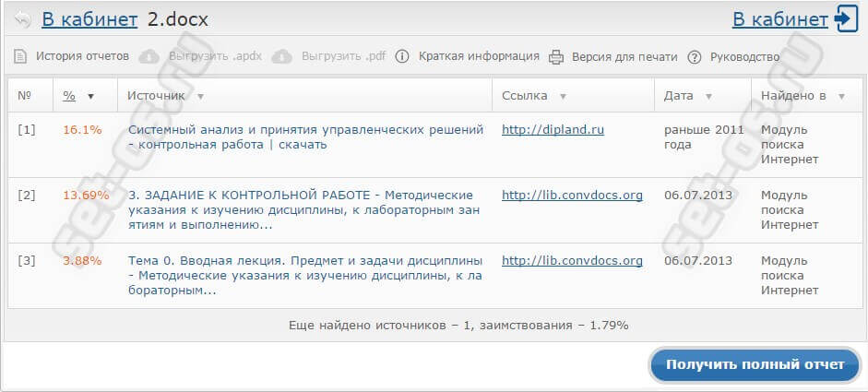
Task: Click the Дата column header label
Action: 679,96
